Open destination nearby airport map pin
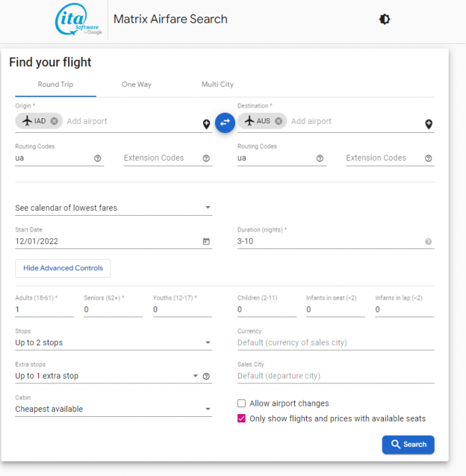This screenshot has width=466, height=476. tap(428, 124)
